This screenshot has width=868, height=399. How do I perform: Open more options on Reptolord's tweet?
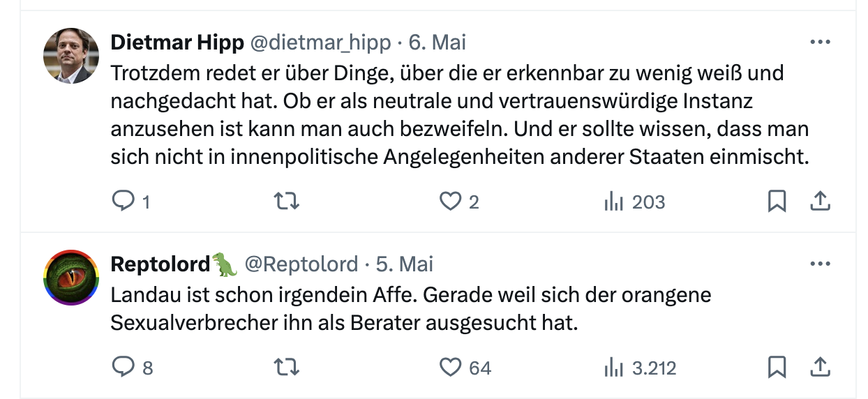point(820,264)
